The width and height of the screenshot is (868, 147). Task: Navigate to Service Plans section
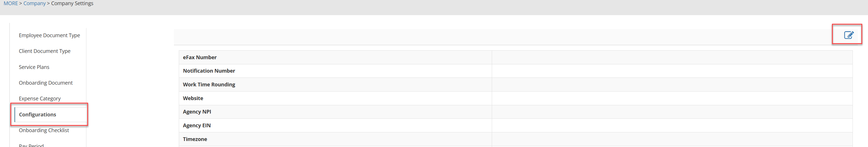[x=34, y=67]
